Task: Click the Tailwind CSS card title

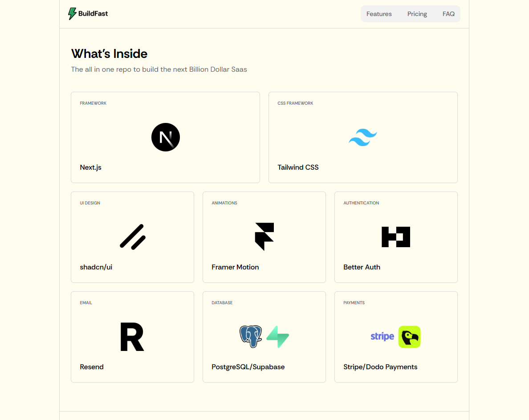Action: click(298, 167)
